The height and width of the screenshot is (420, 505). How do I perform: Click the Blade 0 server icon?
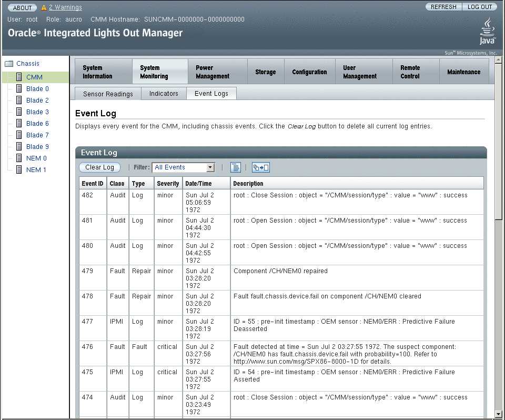(19, 88)
